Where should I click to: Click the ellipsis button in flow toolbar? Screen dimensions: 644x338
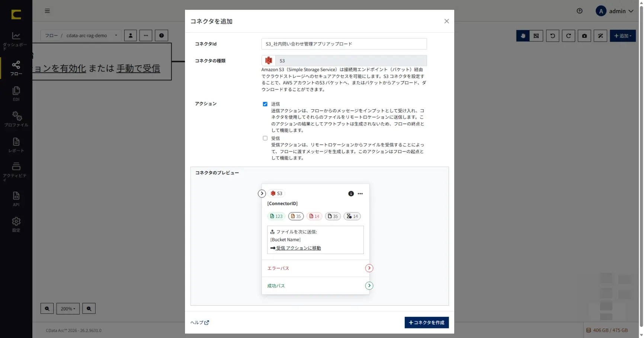(x=146, y=36)
